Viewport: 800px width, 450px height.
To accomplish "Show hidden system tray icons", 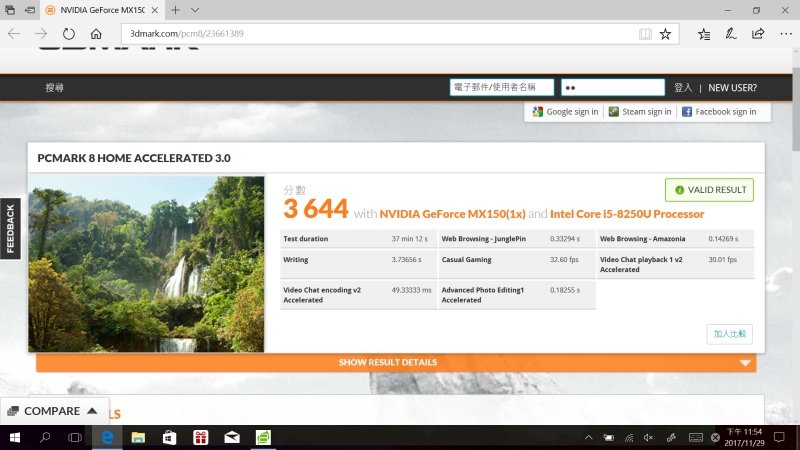I will (588, 437).
